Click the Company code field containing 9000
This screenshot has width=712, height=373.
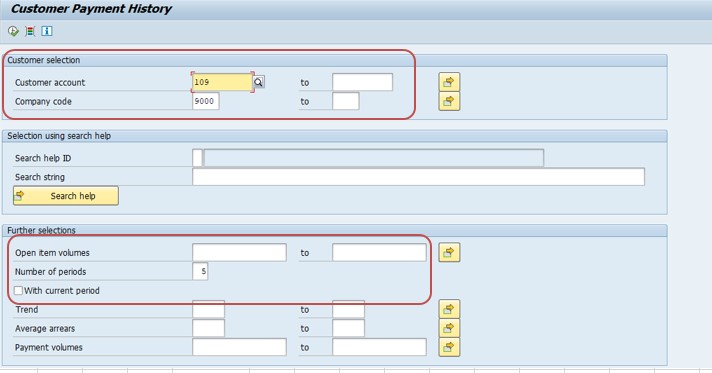pyautogui.click(x=206, y=101)
